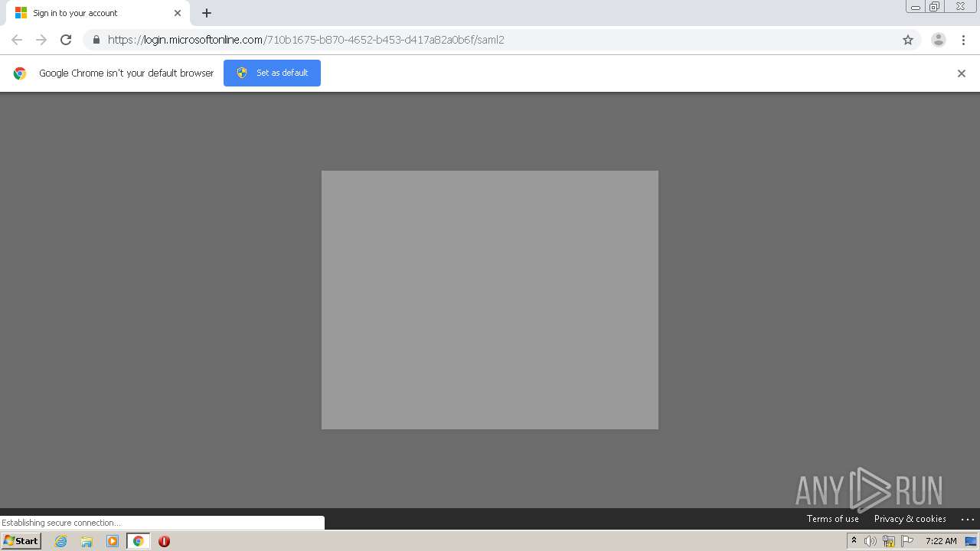Switch to Chrome in the taskbar
Screen dimensions: 980x551
tap(138, 541)
